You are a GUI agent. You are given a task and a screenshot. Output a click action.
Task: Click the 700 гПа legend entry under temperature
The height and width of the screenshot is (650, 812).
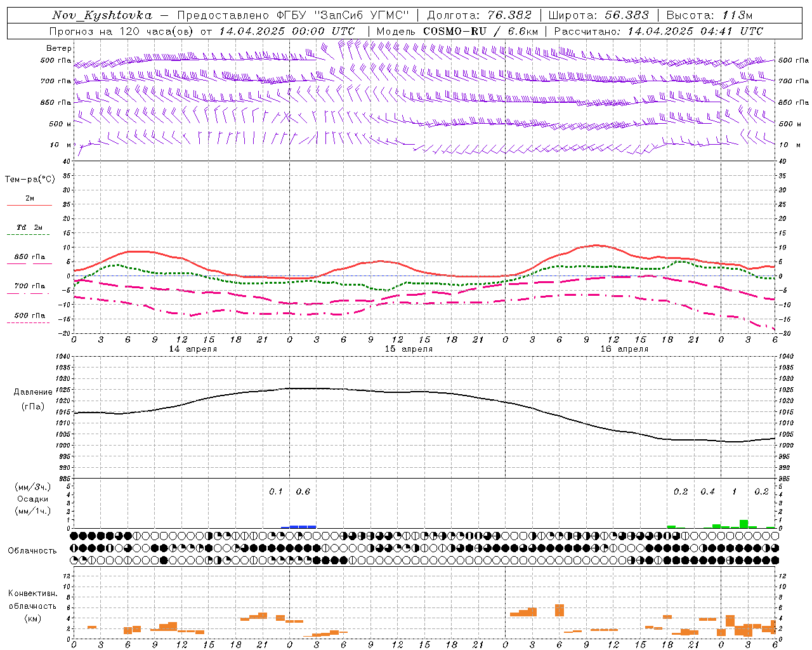(x=30, y=286)
